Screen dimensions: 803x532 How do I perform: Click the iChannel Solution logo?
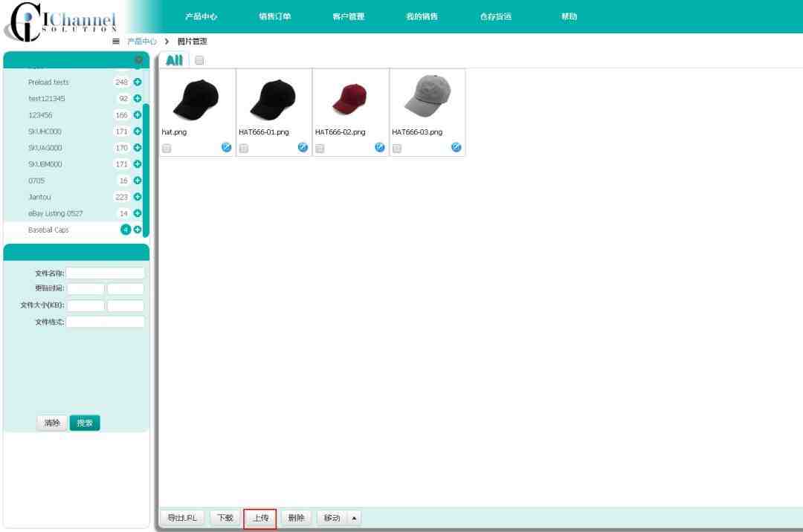(x=60, y=22)
